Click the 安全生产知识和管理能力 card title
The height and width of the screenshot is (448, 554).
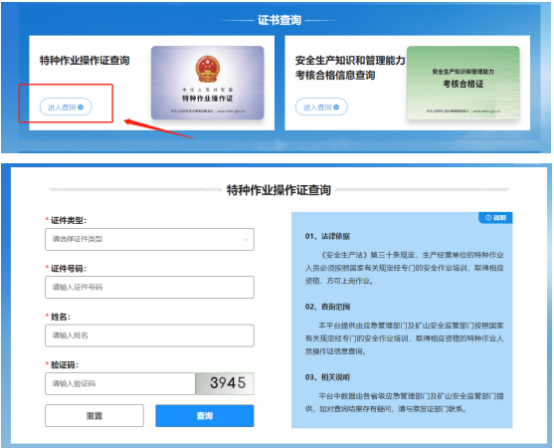(350, 60)
